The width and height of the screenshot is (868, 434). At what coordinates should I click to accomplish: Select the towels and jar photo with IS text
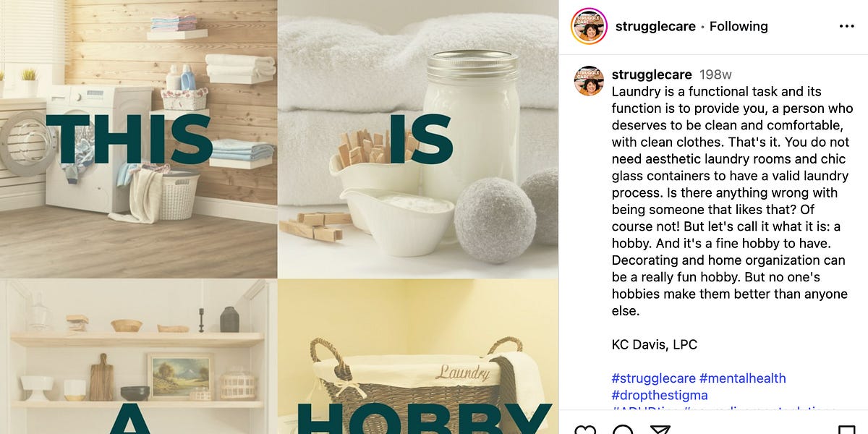(418, 139)
